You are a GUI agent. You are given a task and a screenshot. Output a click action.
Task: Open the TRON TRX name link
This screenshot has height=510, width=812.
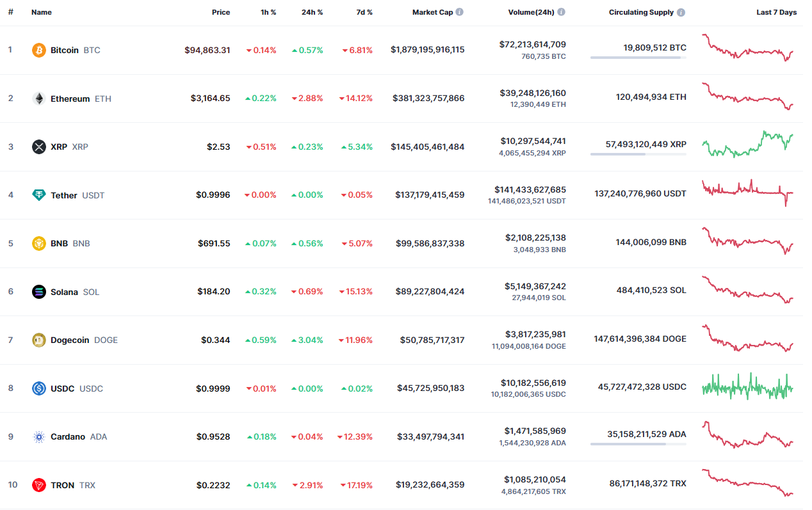click(73, 485)
